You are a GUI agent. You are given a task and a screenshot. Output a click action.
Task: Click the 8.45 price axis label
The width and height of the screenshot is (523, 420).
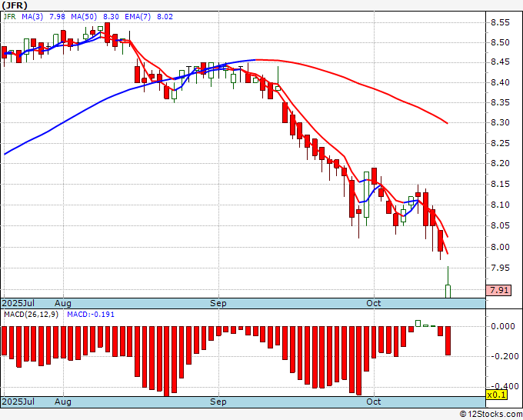coord(500,62)
